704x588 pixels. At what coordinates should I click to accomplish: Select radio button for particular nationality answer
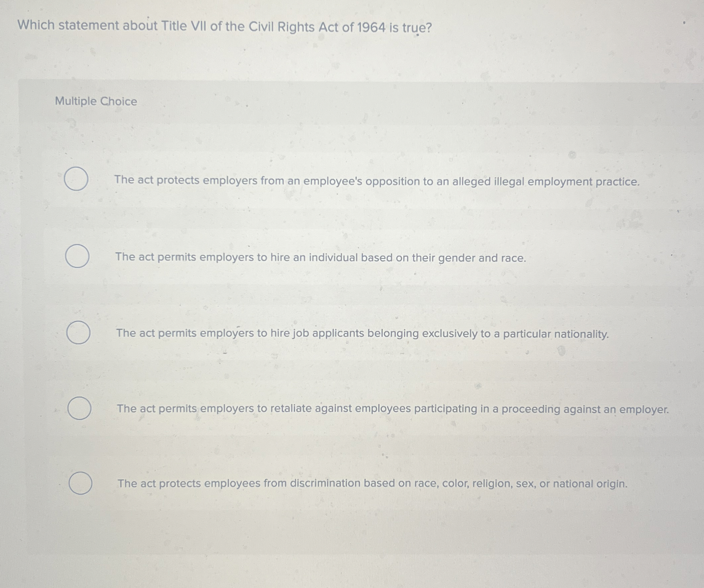(x=78, y=332)
